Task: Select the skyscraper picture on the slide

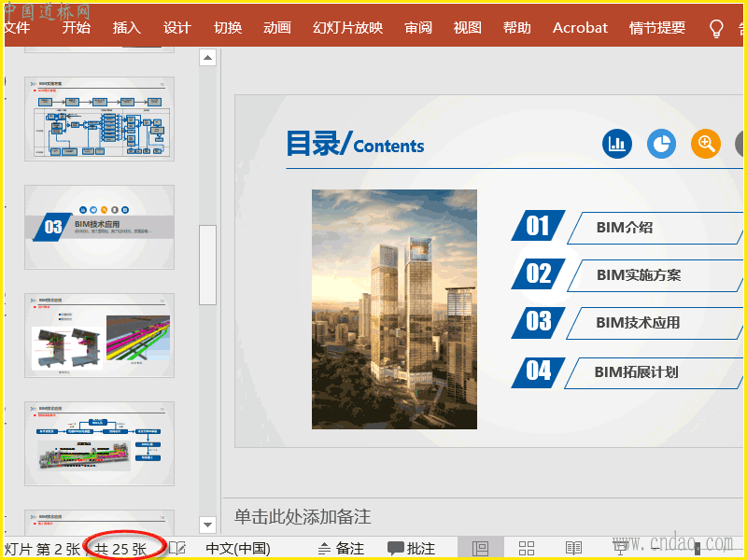Action: tap(394, 309)
